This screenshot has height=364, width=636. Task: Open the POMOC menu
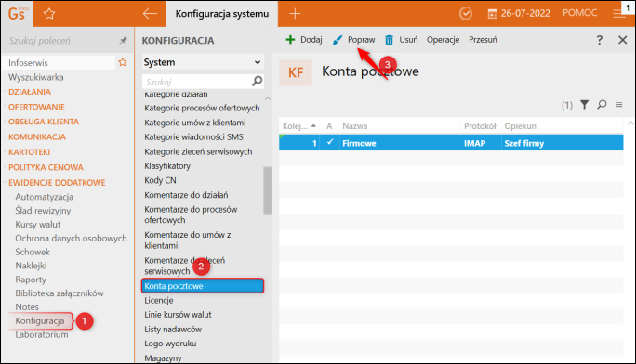[x=579, y=13]
